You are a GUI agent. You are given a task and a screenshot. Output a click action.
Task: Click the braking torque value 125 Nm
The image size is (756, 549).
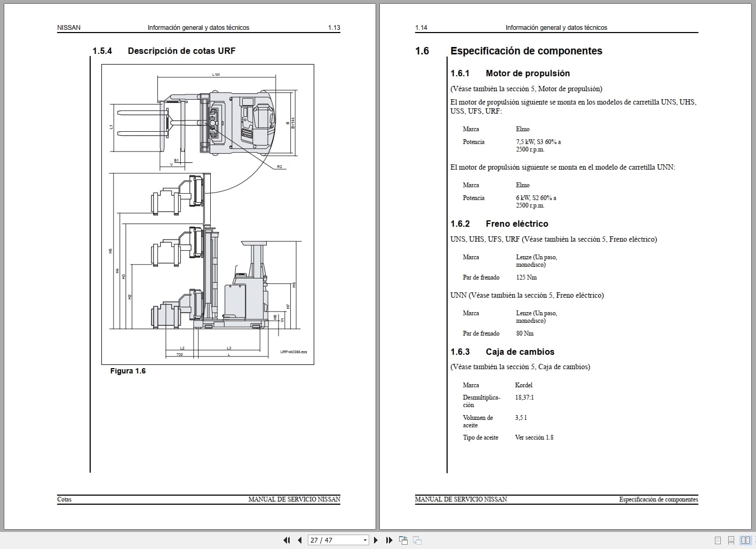(x=526, y=277)
